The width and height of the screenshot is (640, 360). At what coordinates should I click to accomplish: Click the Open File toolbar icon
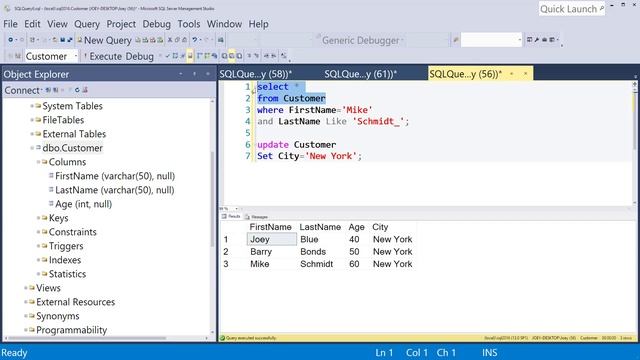tap(54, 40)
